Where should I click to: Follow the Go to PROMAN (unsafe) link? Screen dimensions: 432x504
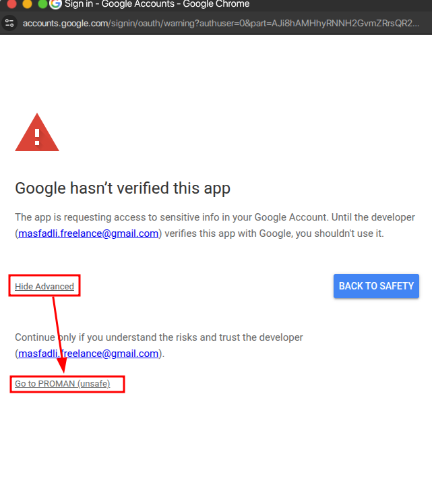point(62,384)
